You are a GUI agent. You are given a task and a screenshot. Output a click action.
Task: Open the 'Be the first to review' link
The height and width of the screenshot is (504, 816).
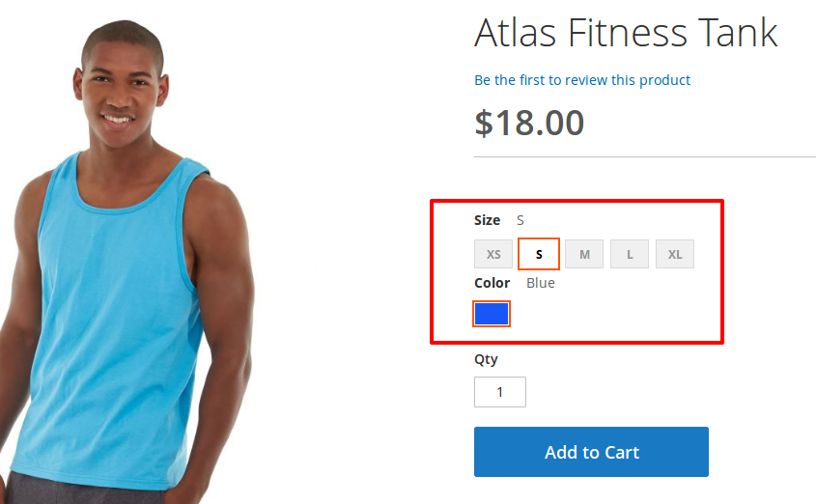tap(582, 80)
